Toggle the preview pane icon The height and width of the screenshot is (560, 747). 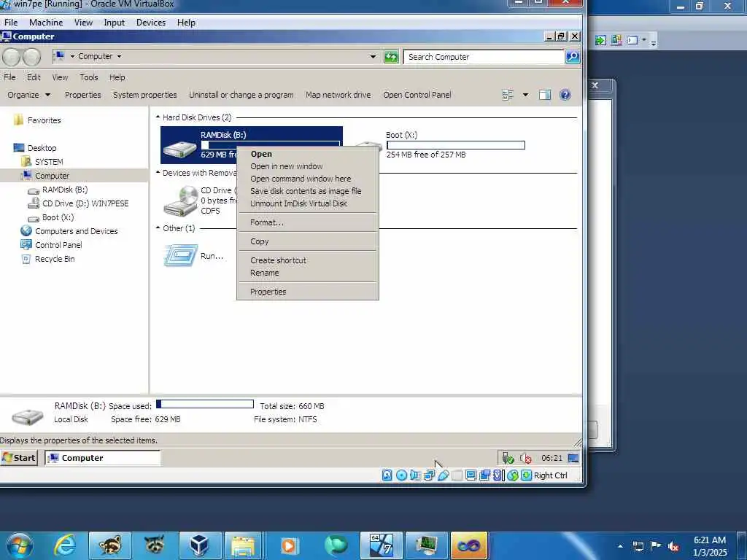(544, 95)
